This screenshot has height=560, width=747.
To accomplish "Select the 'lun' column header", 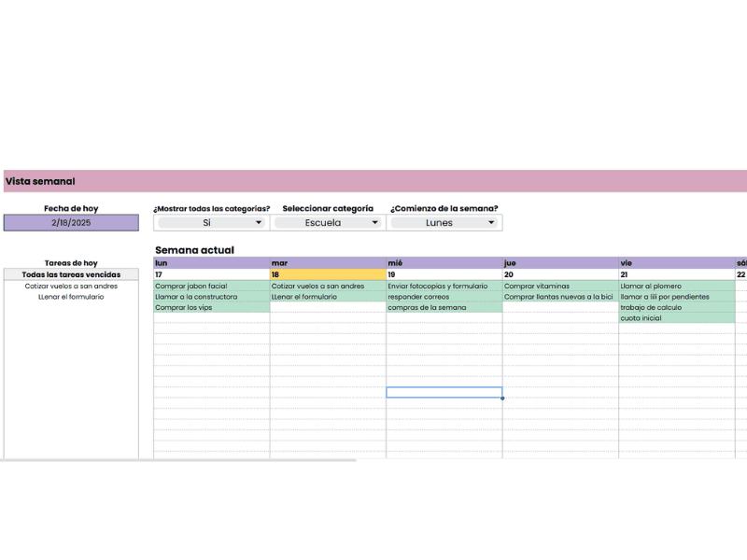I will click(212, 263).
